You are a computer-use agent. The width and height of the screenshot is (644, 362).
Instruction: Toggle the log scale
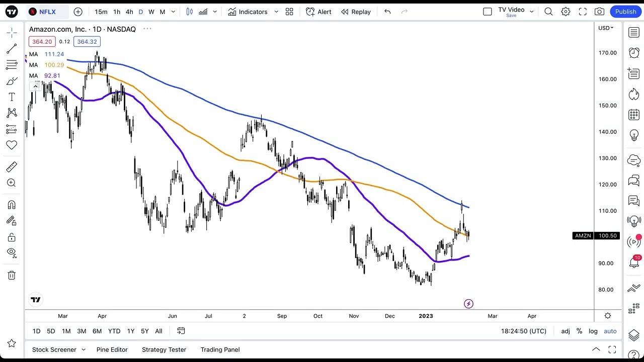click(x=594, y=331)
